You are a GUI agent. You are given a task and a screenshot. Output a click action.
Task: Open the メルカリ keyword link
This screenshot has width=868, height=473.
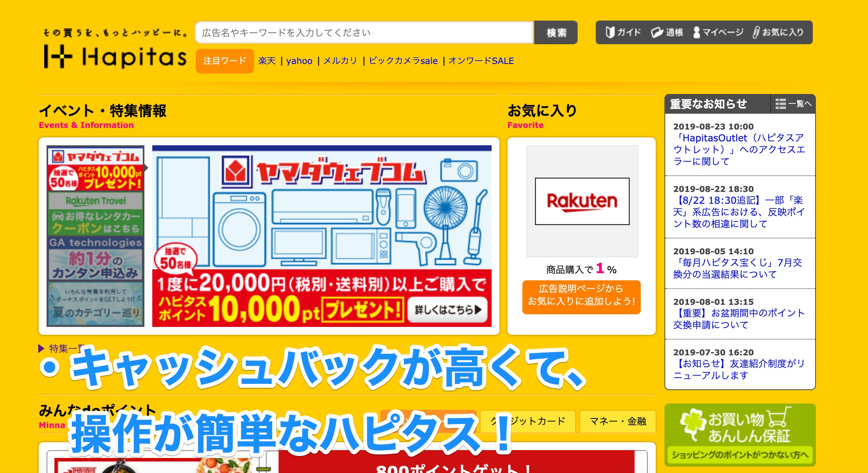click(x=340, y=61)
